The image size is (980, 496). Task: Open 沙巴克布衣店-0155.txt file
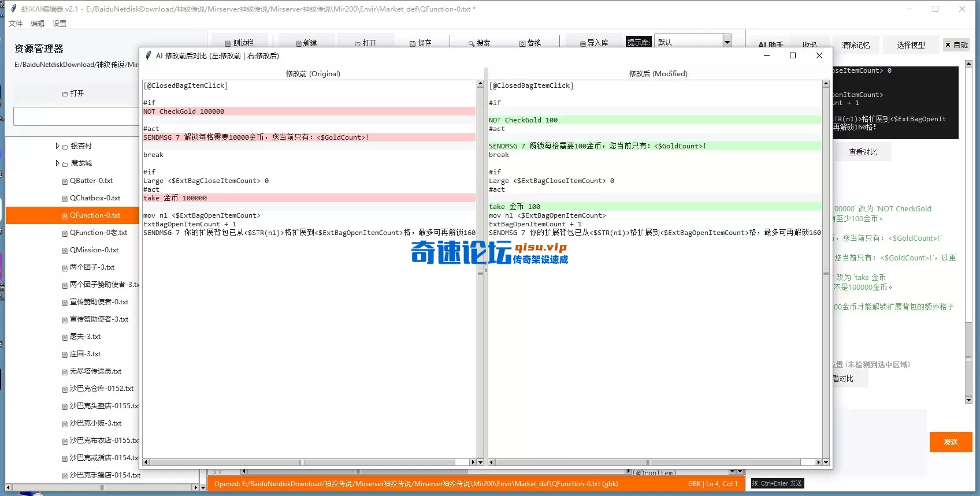pos(101,441)
